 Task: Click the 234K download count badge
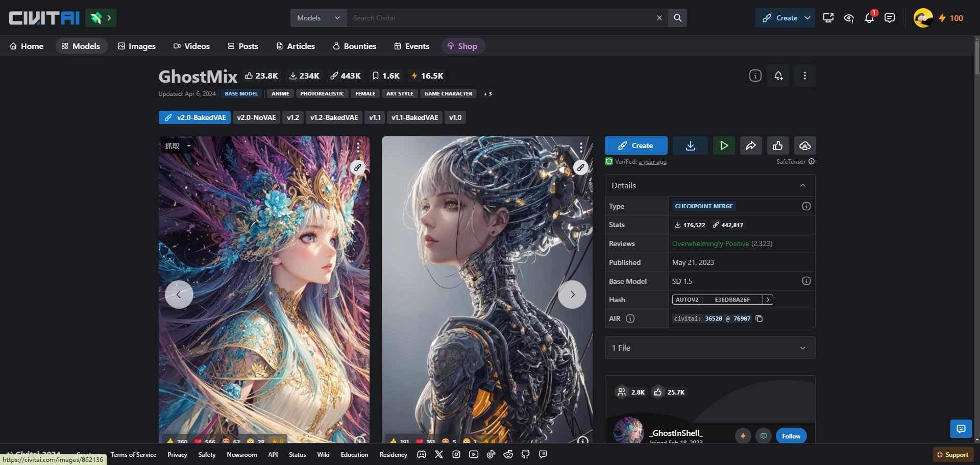[x=304, y=76]
